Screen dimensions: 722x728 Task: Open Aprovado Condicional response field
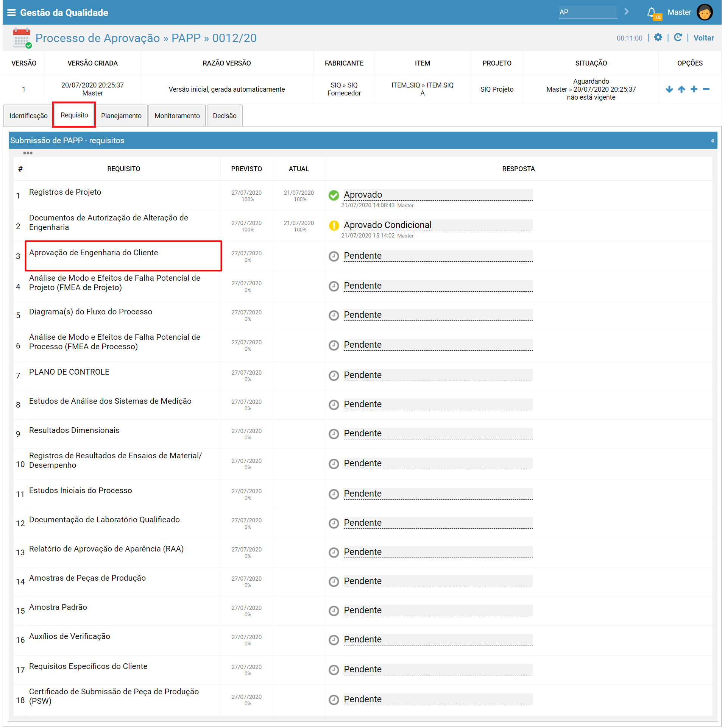pos(438,225)
